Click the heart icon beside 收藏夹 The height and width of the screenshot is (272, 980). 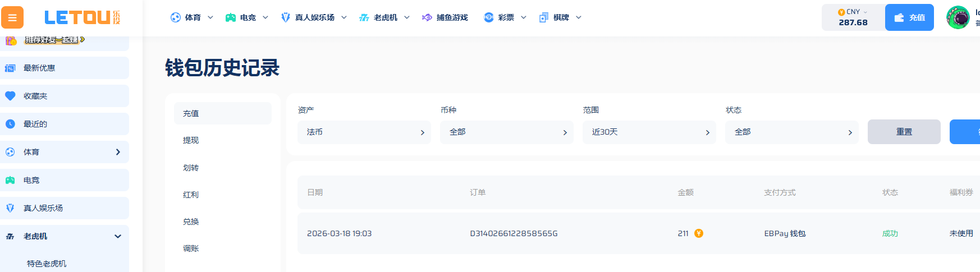pyautogui.click(x=10, y=96)
